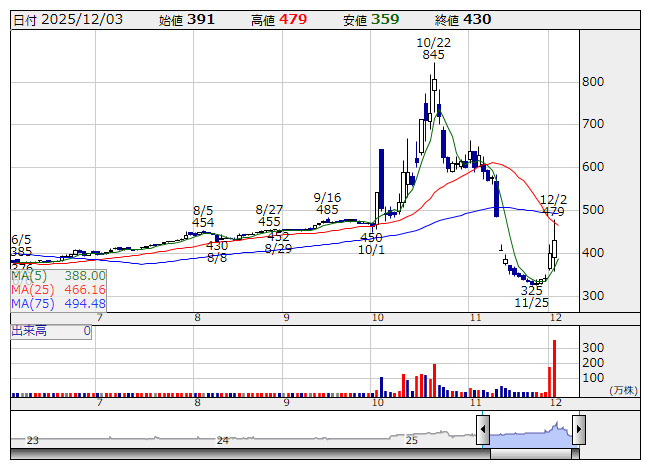The image size is (653, 470).
Task: Click the MA(25) 466.16 legend label
Action: point(58,289)
